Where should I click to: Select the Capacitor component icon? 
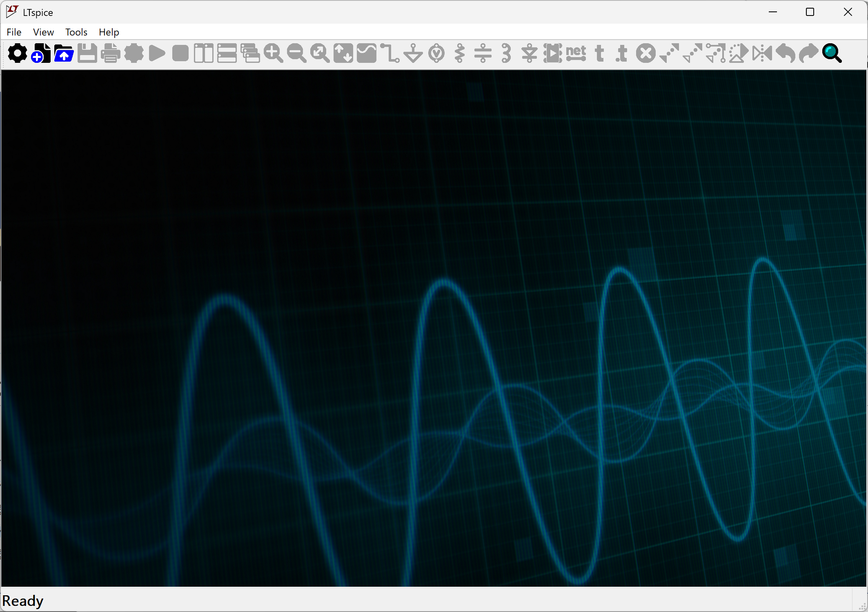(x=483, y=53)
